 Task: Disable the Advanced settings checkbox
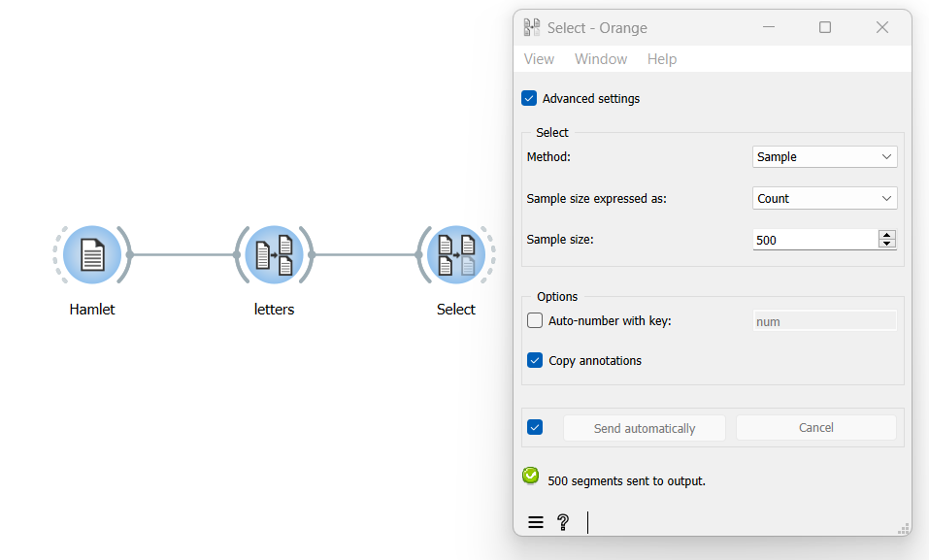[529, 98]
